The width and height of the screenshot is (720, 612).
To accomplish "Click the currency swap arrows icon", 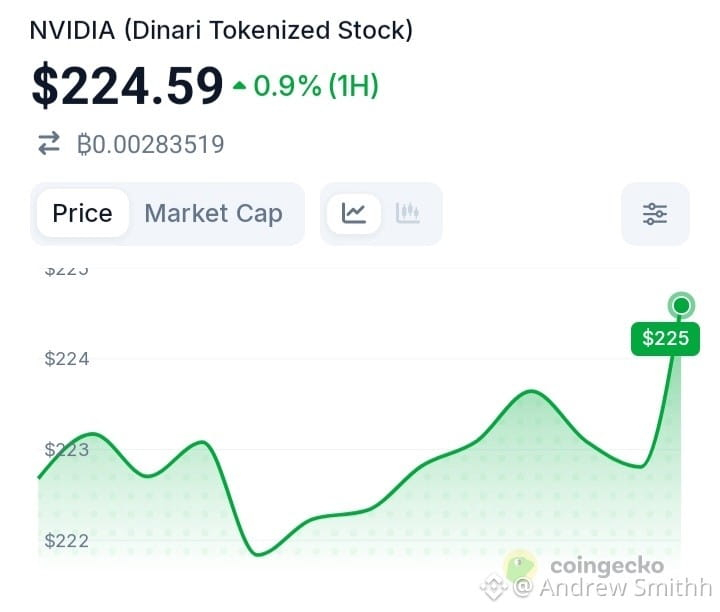I will [x=49, y=143].
